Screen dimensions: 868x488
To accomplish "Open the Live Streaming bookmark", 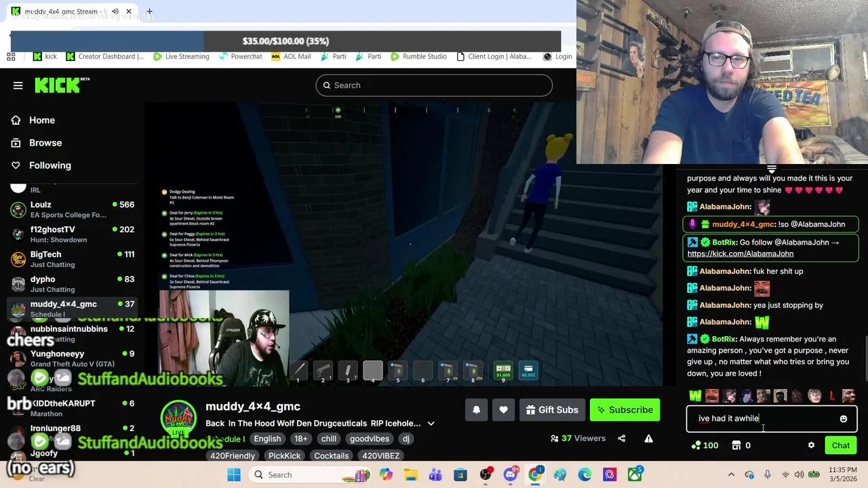I will click(x=181, y=56).
